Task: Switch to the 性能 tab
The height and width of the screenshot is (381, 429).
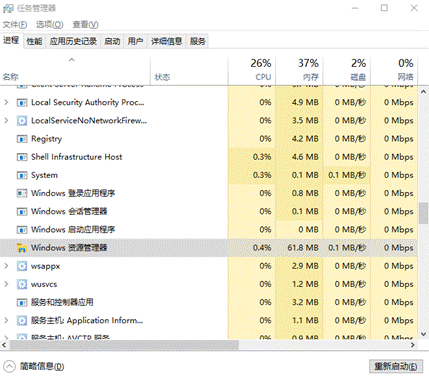Action: [x=34, y=41]
